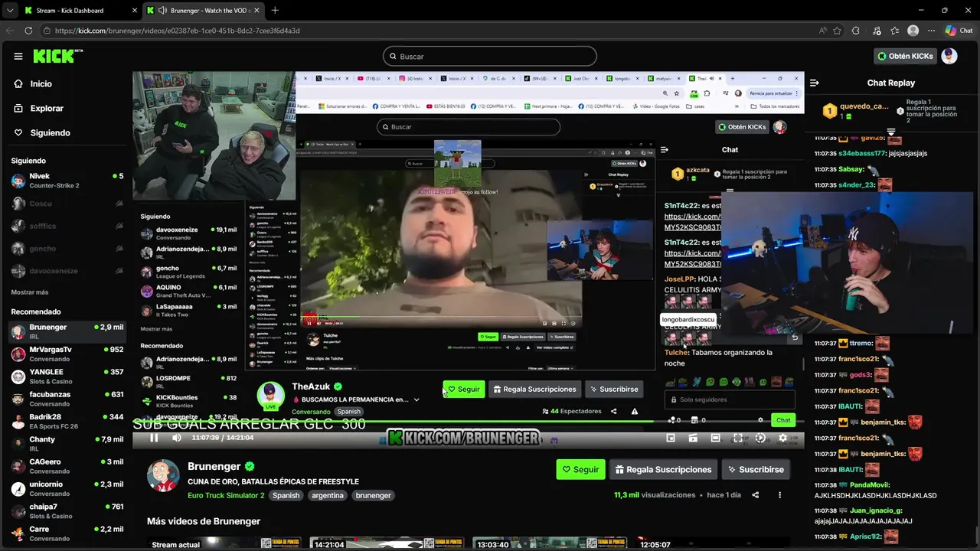
Task: Open the Euro Truck Simulator 2 category
Action: 226,495
